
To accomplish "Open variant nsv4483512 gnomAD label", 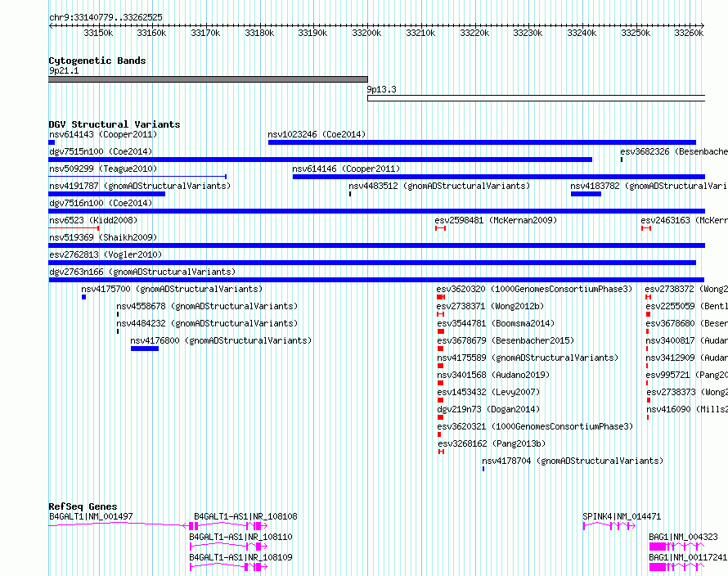I will (x=439, y=186).
